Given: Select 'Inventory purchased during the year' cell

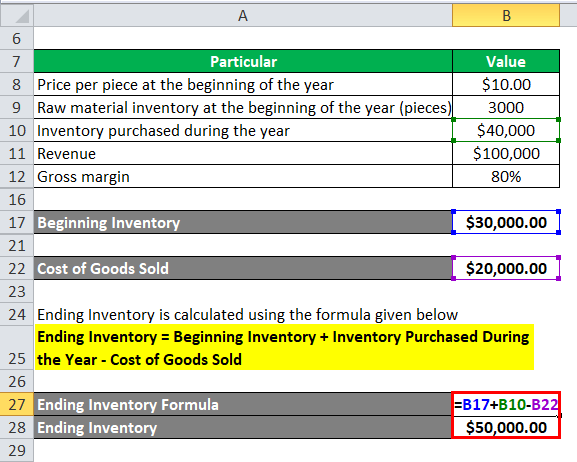Looking at the screenshot, I should [x=243, y=130].
